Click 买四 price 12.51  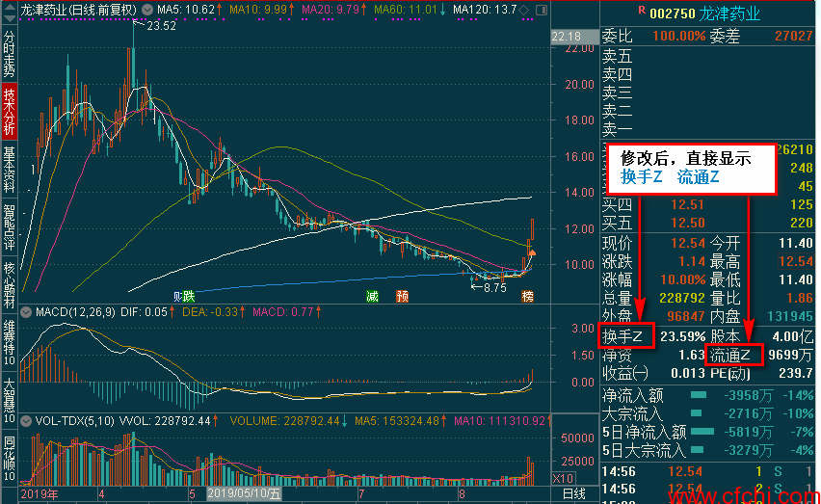(x=687, y=204)
